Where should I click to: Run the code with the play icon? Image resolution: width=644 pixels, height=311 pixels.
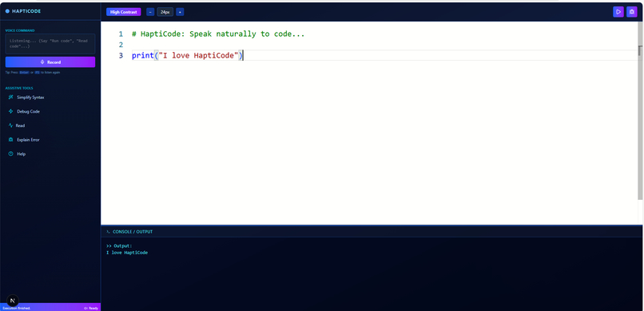pyautogui.click(x=618, y=12)
